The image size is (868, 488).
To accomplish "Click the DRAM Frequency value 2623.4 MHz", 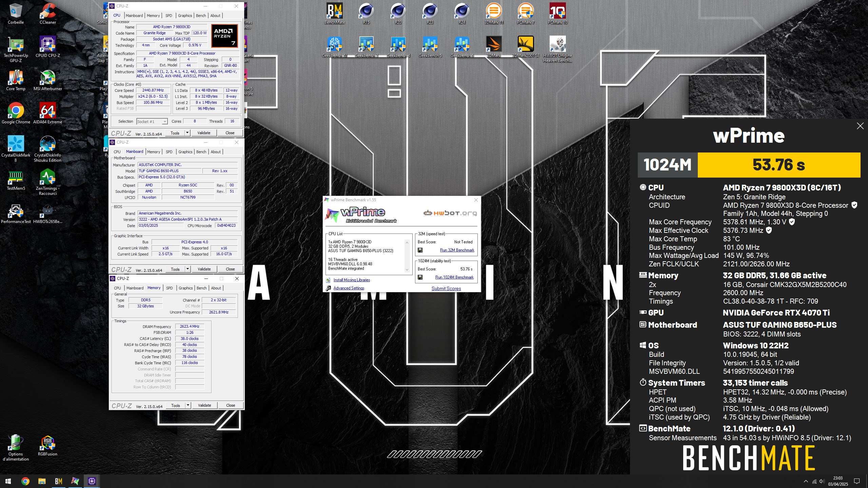I will [x=190, y=326].
